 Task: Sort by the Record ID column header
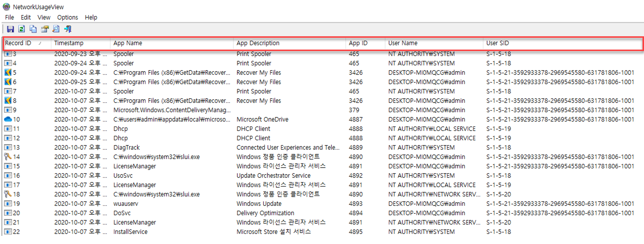click(18, 43)
